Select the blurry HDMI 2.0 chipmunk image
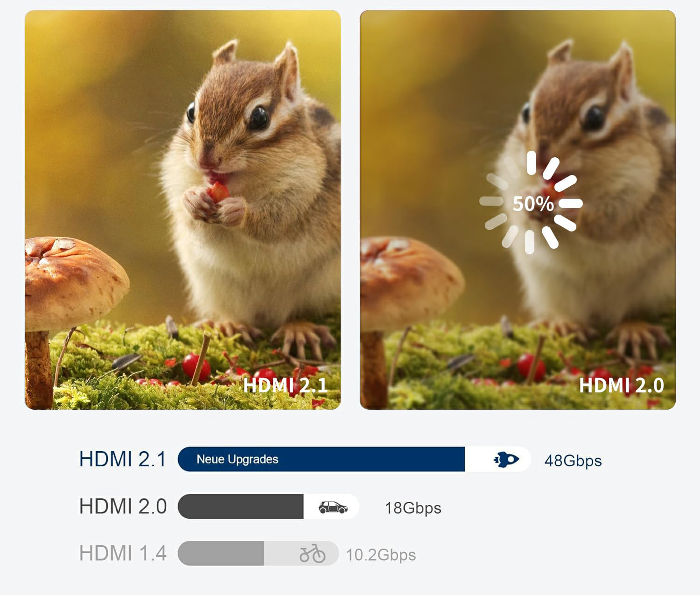The width and height of the screenshot is (700, 595). (518, 210)
